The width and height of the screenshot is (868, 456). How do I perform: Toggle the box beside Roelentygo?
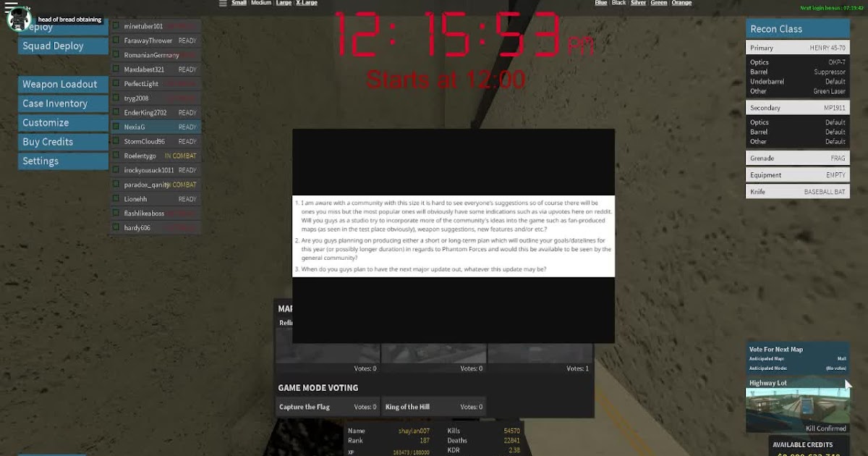(115, 156)
